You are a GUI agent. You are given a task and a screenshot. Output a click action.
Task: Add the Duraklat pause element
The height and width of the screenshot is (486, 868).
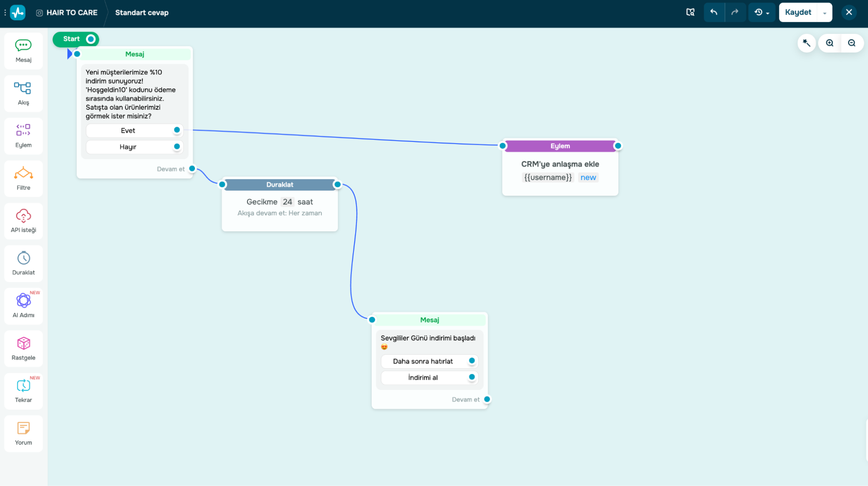(x=23, y=263)
